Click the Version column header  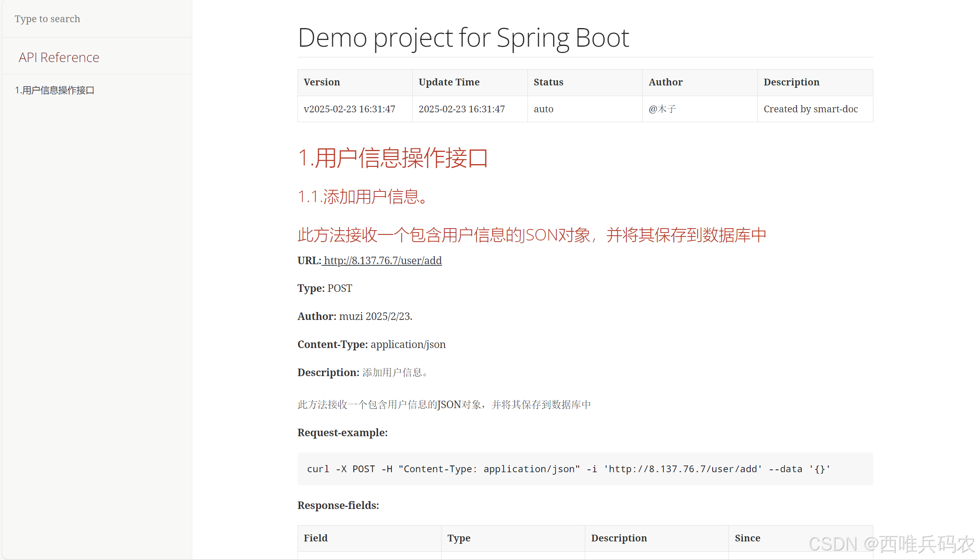click(322, 82)
